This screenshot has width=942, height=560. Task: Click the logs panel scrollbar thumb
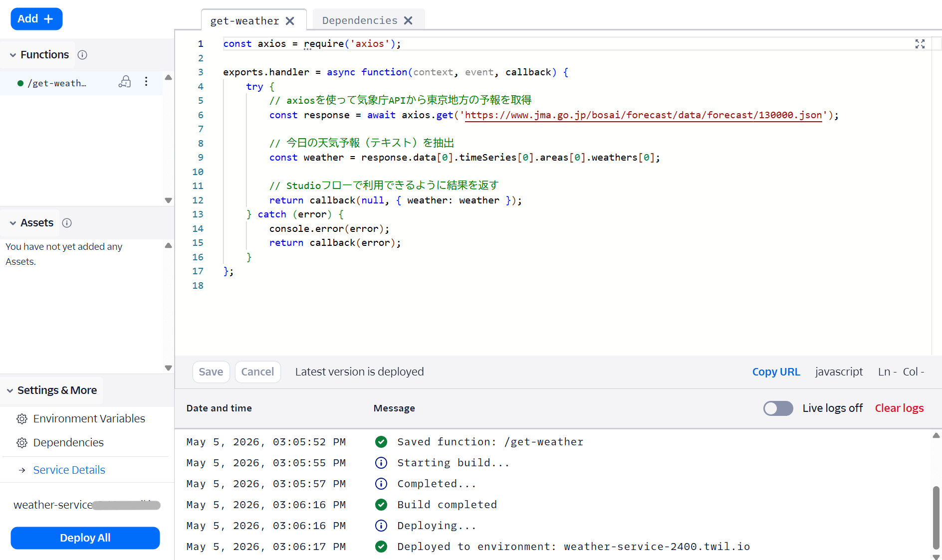coord(936,517)
